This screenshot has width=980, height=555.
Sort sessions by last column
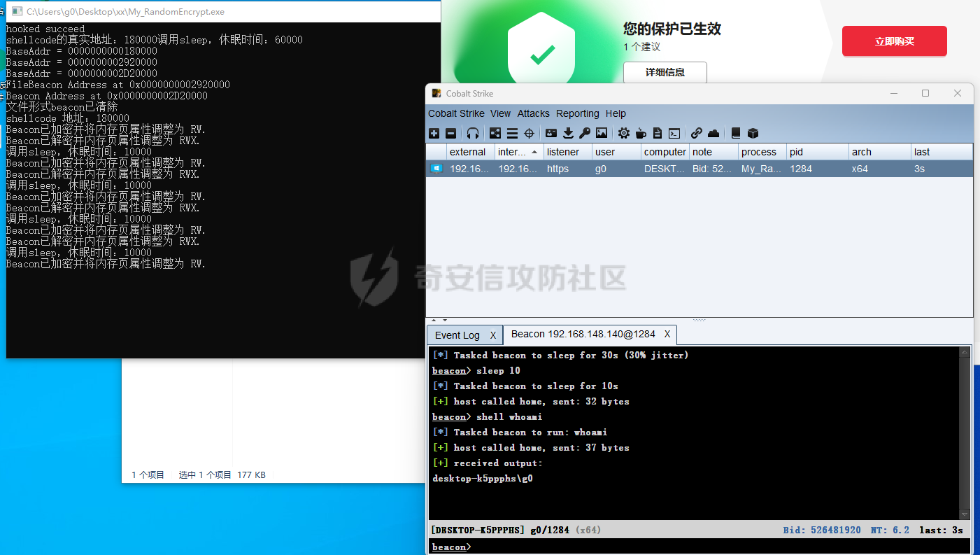click(x=942, y=152)
